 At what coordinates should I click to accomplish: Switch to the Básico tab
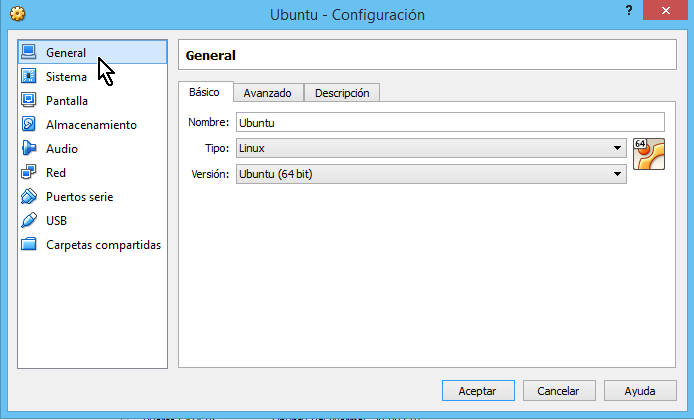click(x=205, y=92)
